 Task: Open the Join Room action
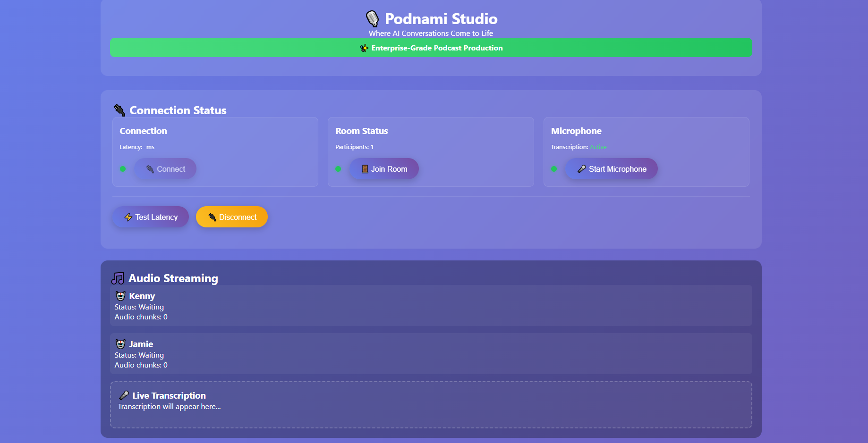pos(383,168)
